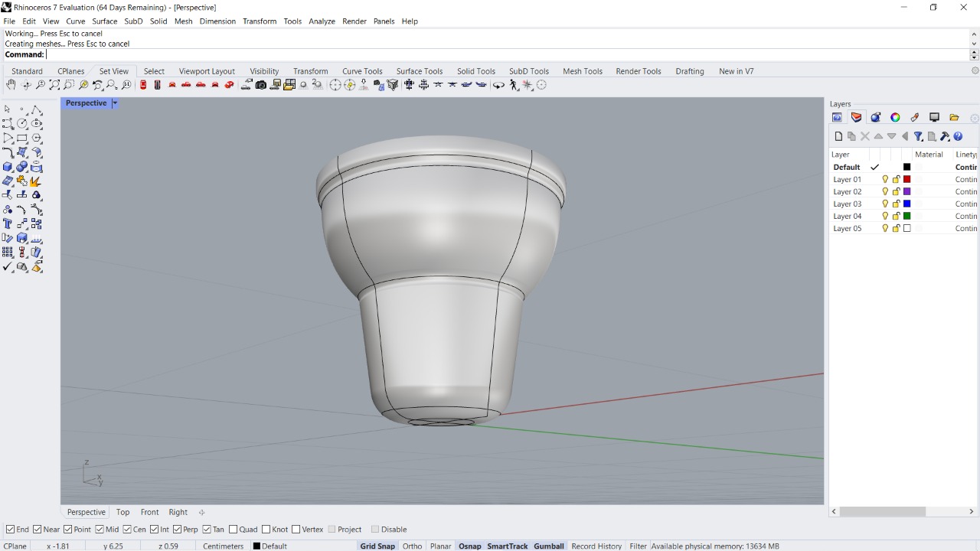980x551 pixels.
Task: Switch to the Front viewport tab
Action: click(149, 513)
